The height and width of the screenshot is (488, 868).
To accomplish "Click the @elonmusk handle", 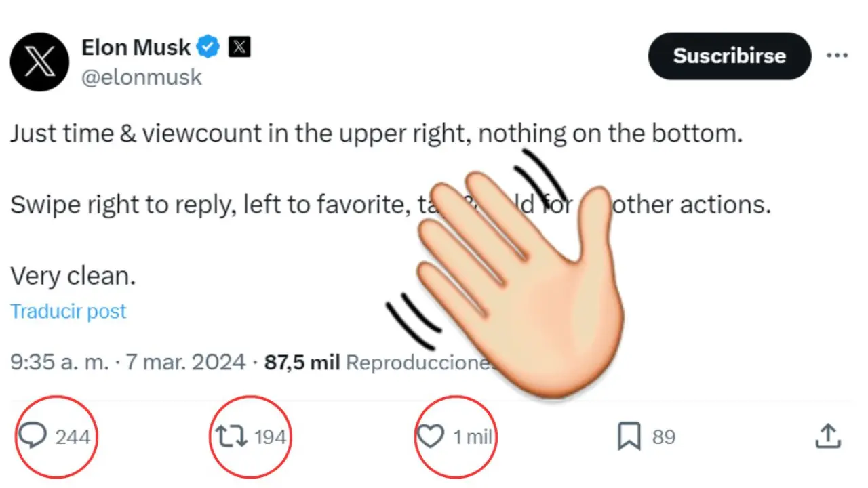I will pyautogui.click(x=141, y=77).
